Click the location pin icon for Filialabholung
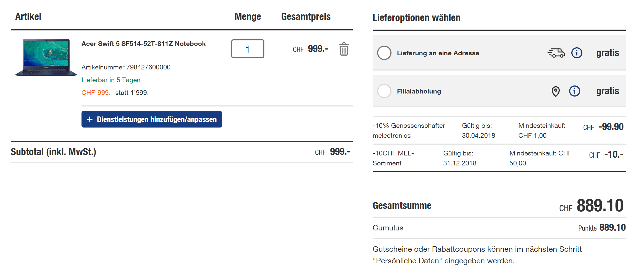Image resolution: width=644 pixels, height=265 pixels. click(556, 91)
